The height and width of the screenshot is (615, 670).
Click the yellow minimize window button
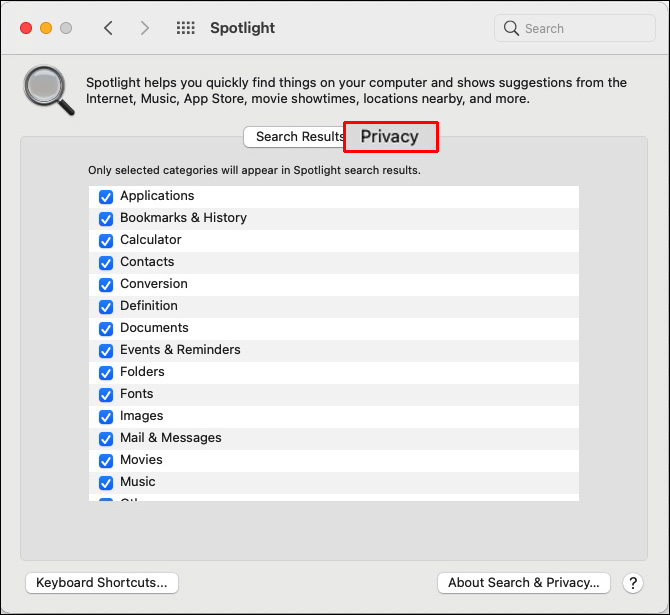(x=46, y=28)
